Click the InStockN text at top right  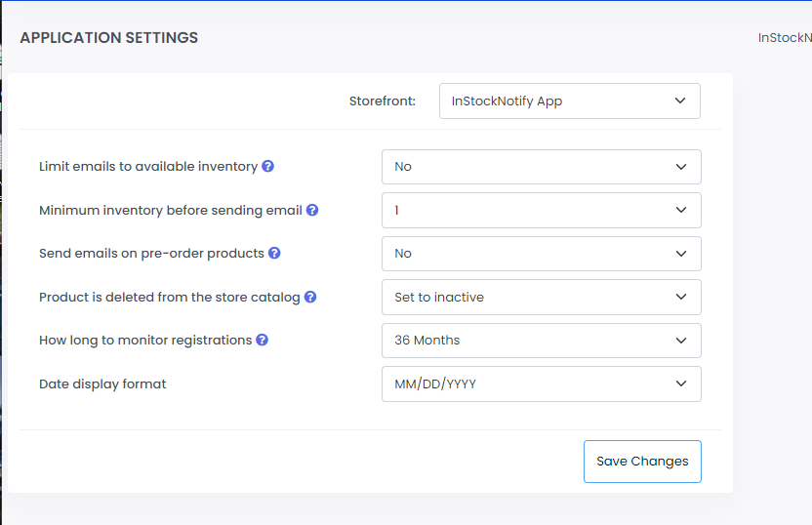pyautogui.click(x=785, y=38)
